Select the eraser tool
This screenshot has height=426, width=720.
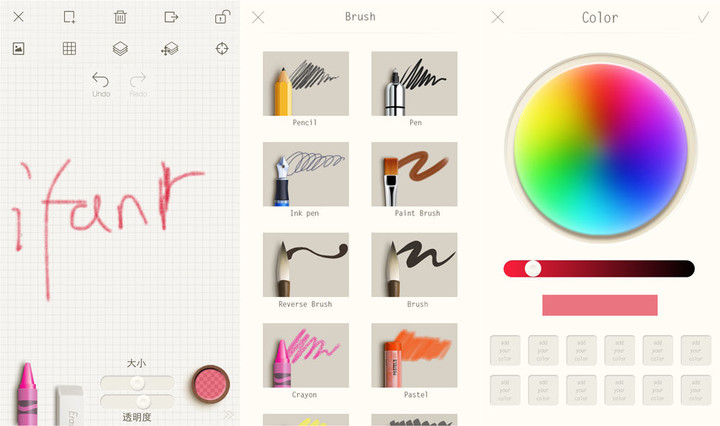[x=69, y=404]
